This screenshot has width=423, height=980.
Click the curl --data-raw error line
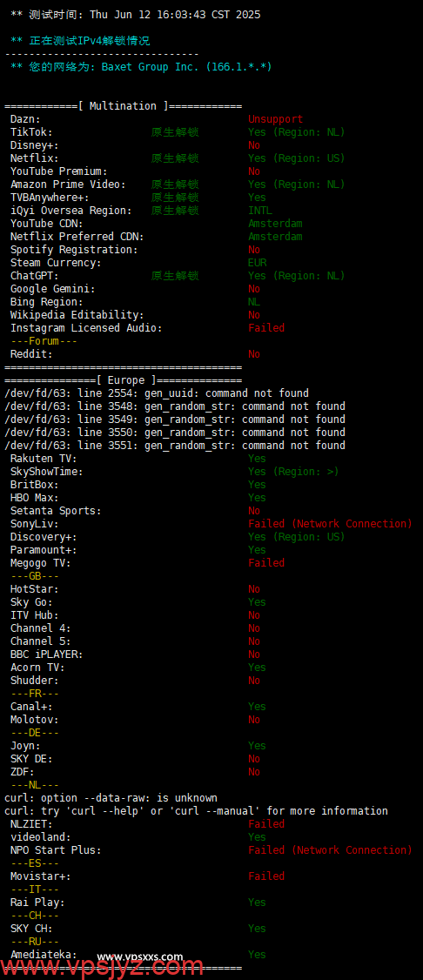(x=111, y=798)
